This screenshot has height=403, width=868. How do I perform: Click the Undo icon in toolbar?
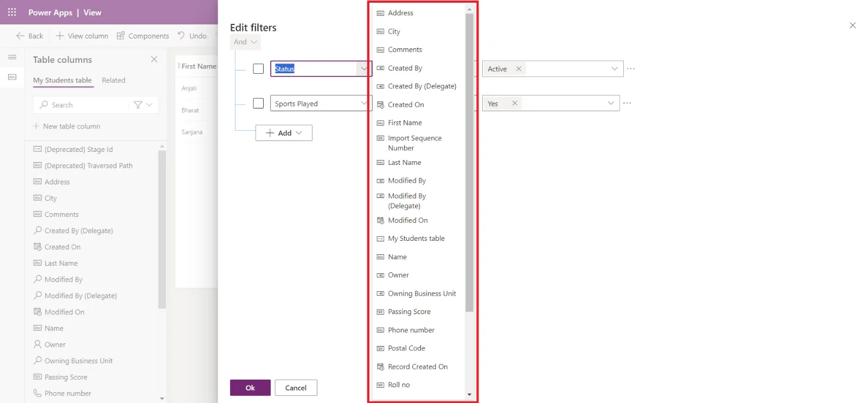coord(181,36)
